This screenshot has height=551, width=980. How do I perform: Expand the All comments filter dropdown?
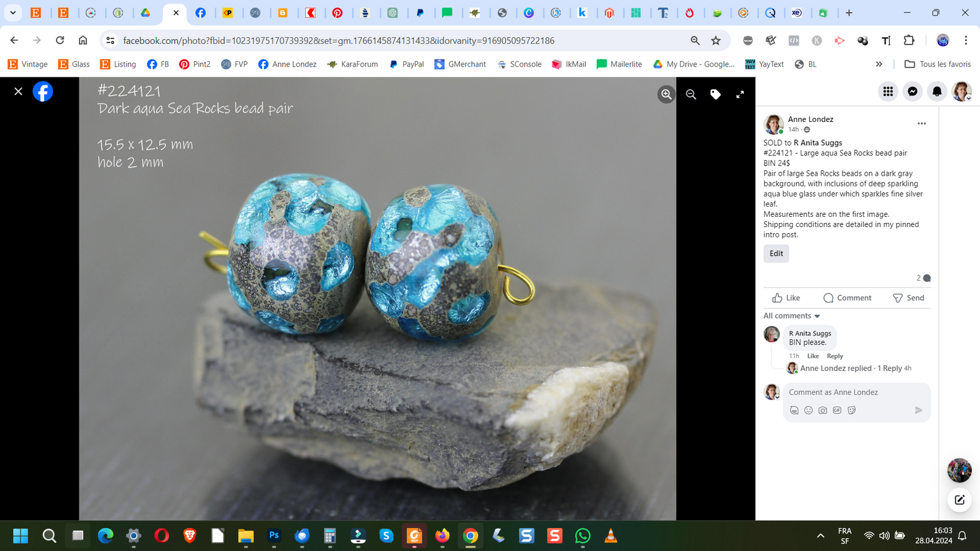coord(792,316)
